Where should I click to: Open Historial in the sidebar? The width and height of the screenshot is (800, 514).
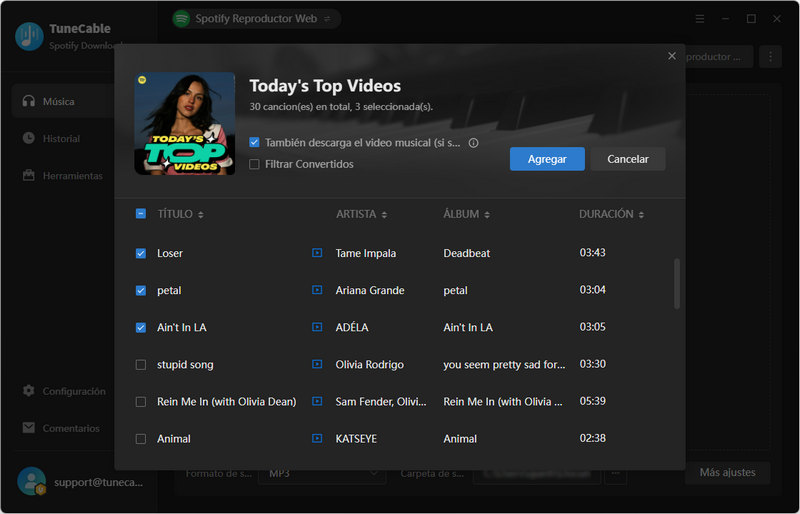click(x=61, y=138)
